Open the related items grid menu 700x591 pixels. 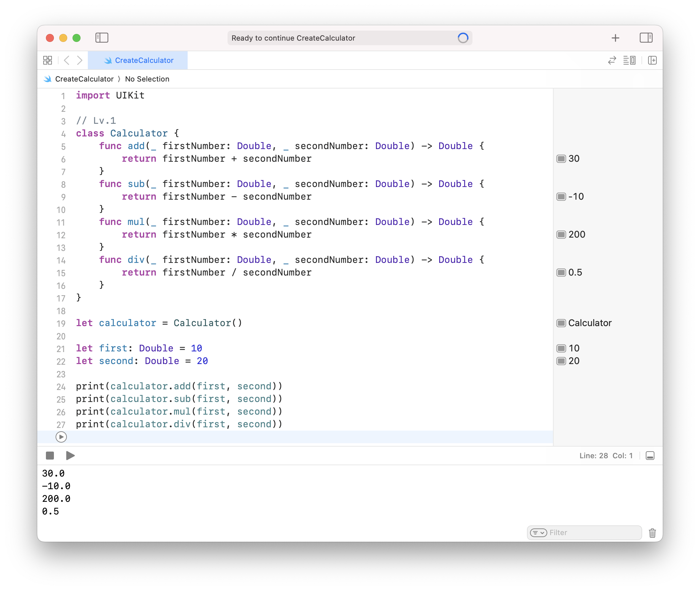point(48,60)
